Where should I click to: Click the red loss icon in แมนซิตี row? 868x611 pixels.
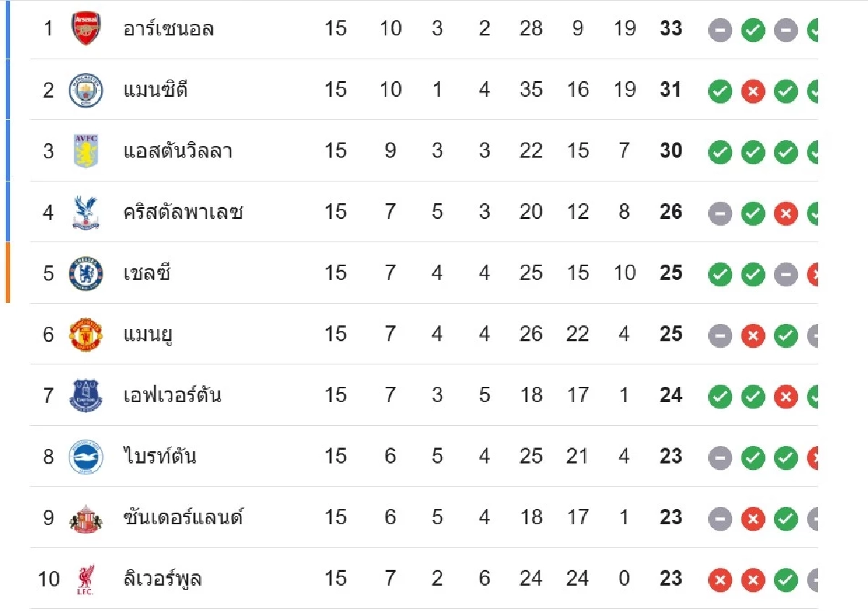[x=752, y=92]
